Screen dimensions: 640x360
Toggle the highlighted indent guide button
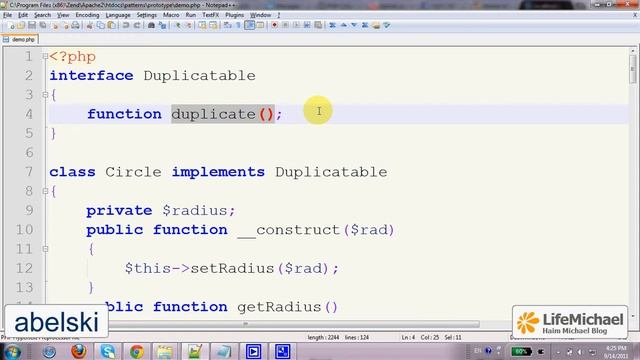[249, 25]
